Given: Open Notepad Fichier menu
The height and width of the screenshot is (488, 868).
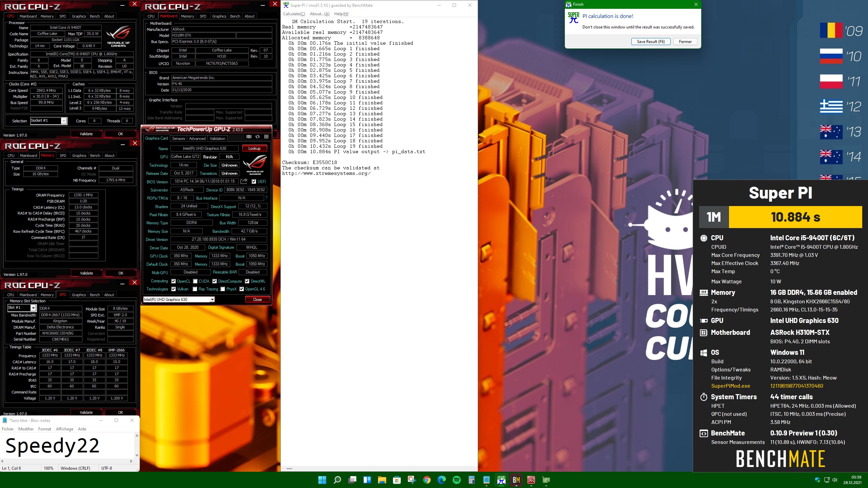Looking at the screenshot, I should pos(8,429).
